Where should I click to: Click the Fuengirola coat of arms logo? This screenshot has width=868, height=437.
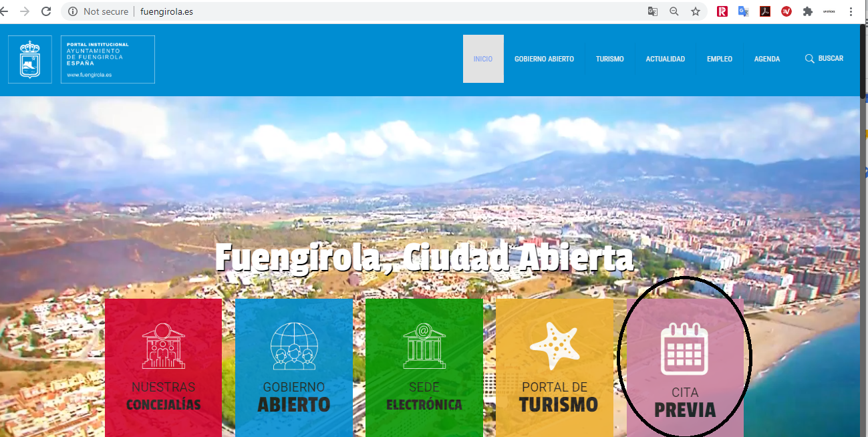[x=30, y=59]
